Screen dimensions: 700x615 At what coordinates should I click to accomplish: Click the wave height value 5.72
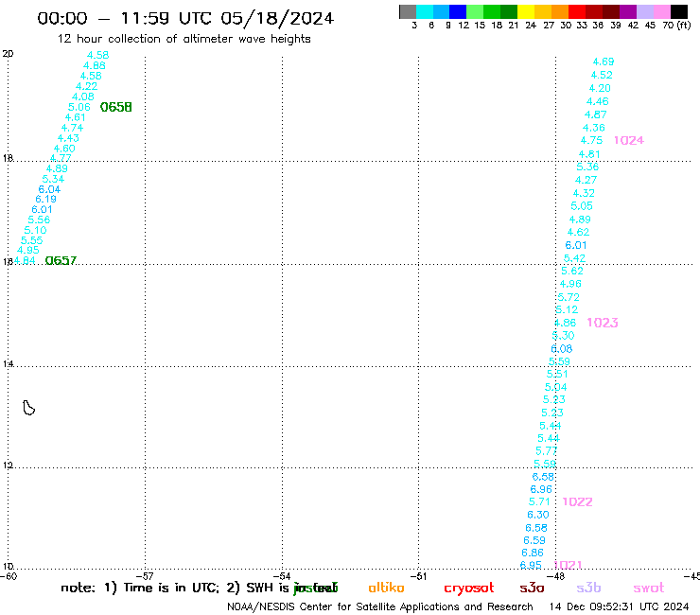(x=569, y=297)
